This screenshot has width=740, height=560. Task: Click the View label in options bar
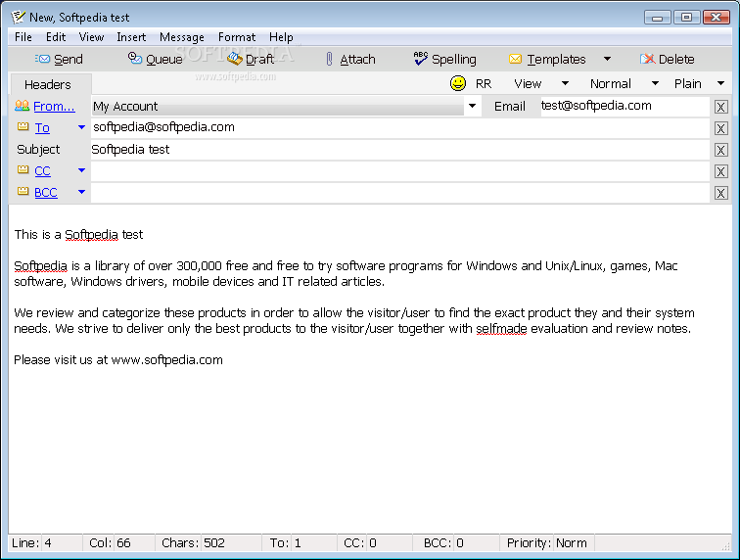pyautogui.click(x=528, y=84)
